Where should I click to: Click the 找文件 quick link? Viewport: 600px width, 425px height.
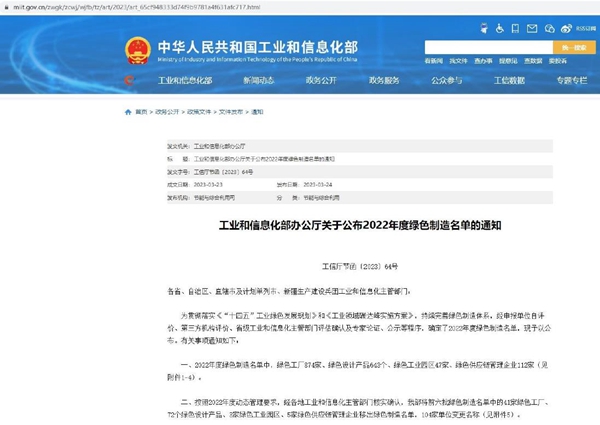(x=458, y=61)
